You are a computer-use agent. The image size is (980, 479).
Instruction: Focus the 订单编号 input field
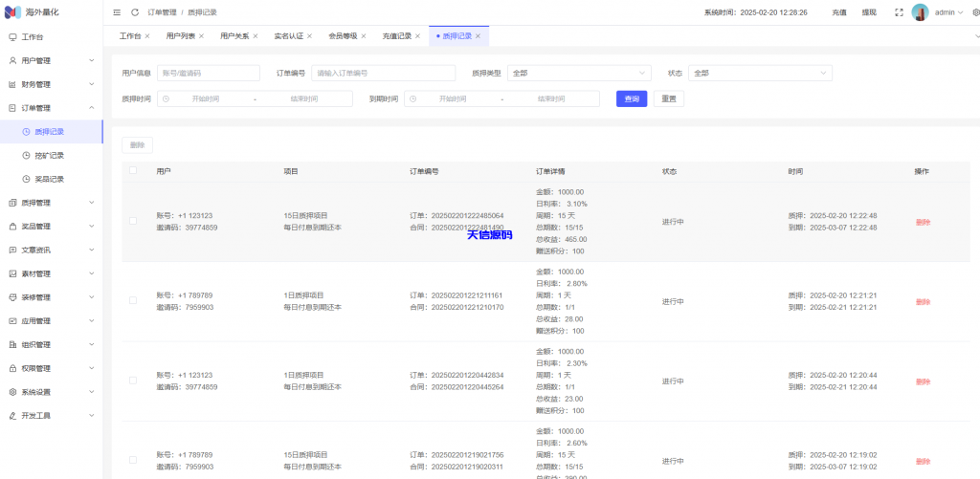click(x=383, y=73)
